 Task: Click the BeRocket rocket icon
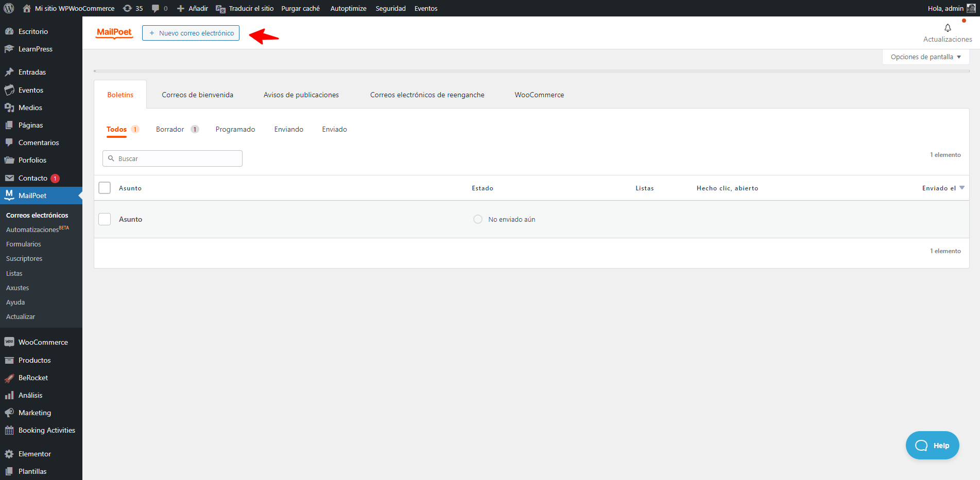pos(9,378)
